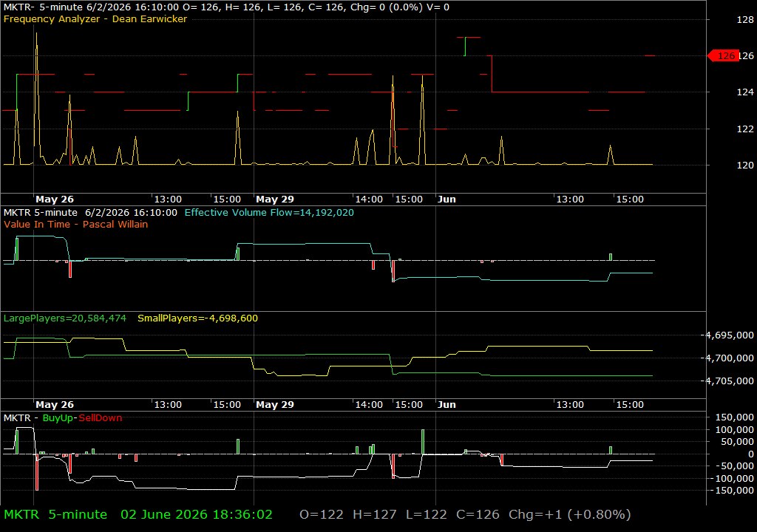The width and height of the screenshot is (757, 532).
Task: Click 'Value In Time - Pascal Willain' label
Action: tap(76, 224)
